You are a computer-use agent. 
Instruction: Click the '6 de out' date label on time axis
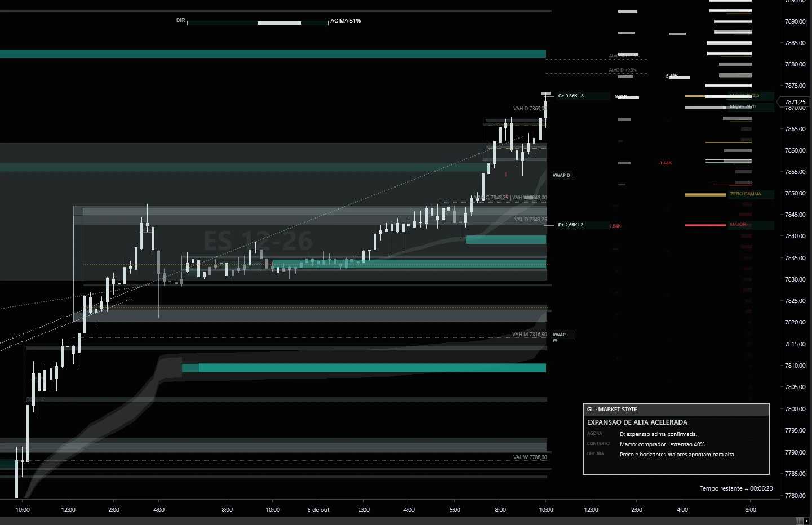(318, 510)
